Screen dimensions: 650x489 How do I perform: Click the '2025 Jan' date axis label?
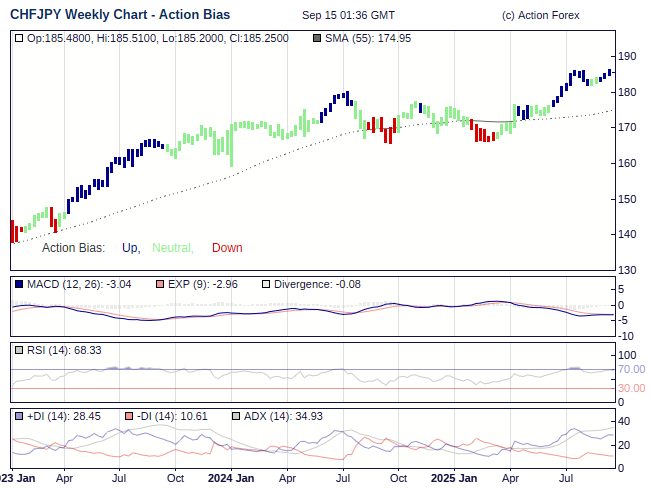[x=454, y=478]
